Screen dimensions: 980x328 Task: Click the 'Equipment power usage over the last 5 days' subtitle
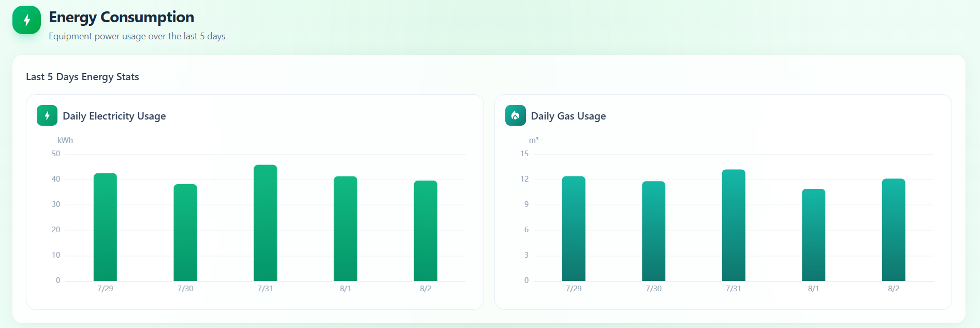pyautogui.click(x=137, y=36)
